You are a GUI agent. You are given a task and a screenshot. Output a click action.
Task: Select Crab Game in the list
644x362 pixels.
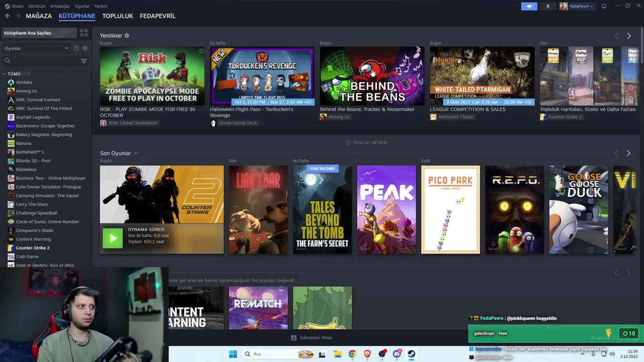pyautogui.click(x=27, y=256)
